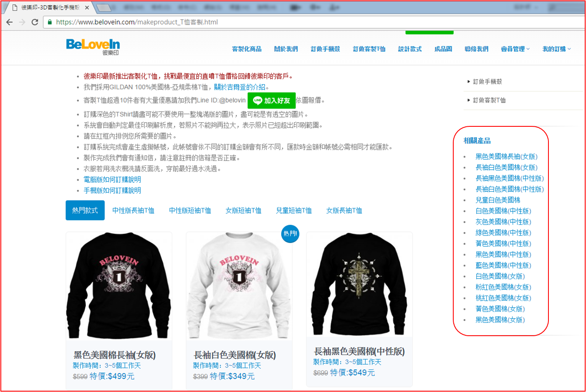Click the green LINE 加入好友 button
The width and height of the screenshot is (586, 392).
(x=272, y=101)
